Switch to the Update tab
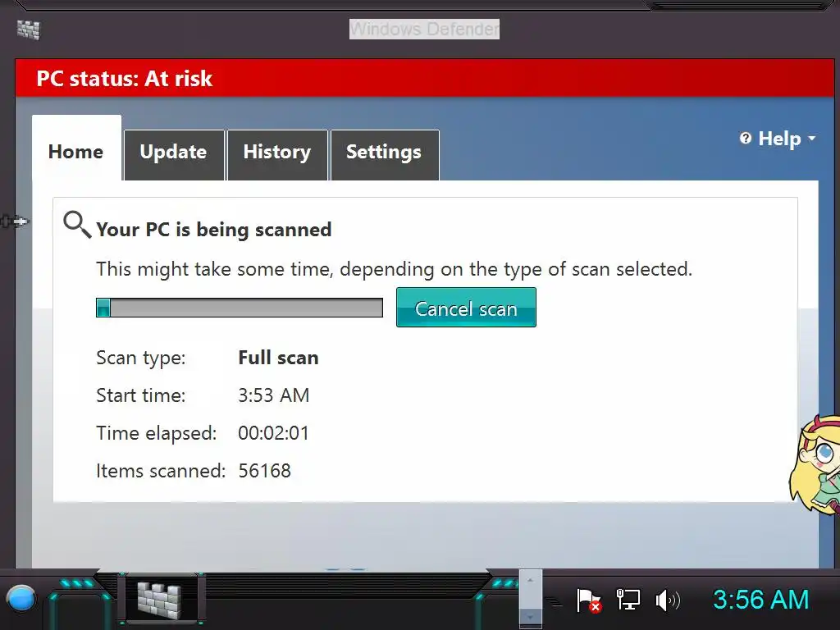 (x=174, y=155)
